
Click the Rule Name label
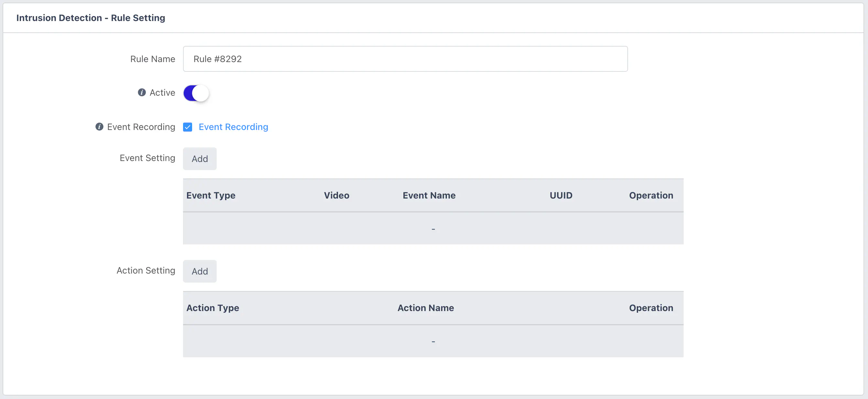[153, 59]
